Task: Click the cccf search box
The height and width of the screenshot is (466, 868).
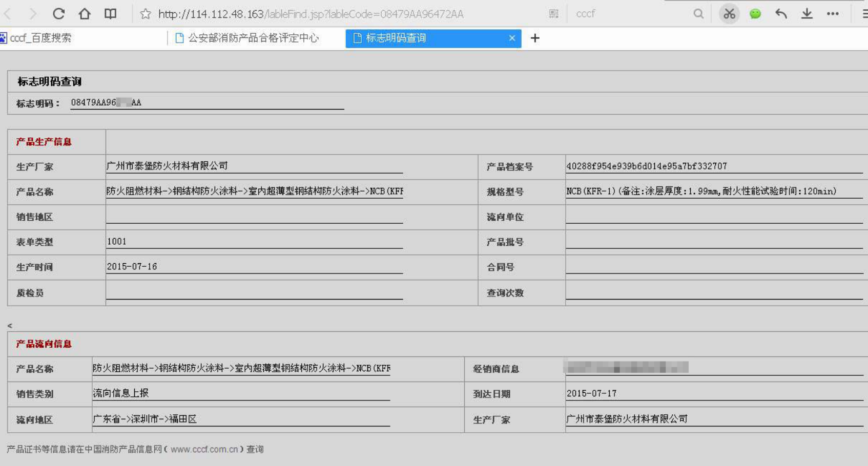Action: click(x=630, y=14)
